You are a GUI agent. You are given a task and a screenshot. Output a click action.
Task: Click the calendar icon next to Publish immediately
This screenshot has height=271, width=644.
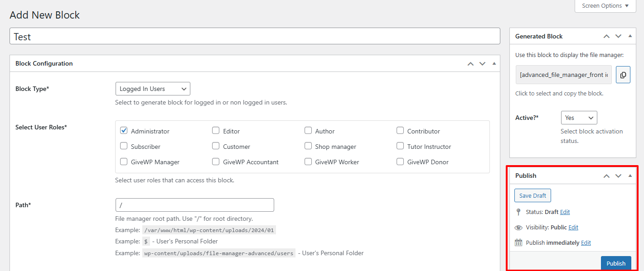[x=518, y=242]
